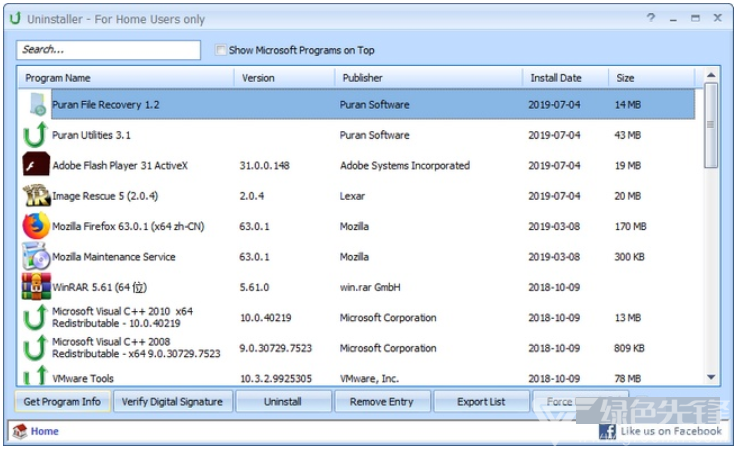Click version 9.0.30729.7523 cell
This screenshot has width=739, height=451.
pyautogui.click(x=275, y=348)
